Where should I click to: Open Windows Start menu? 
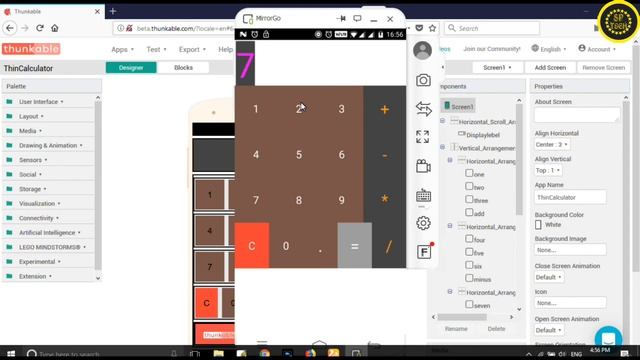(x=11, y=353)
